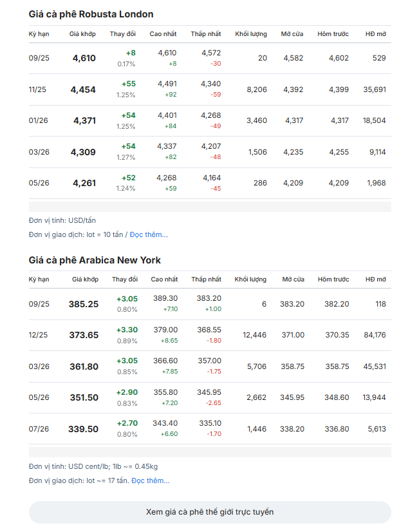Click the Arabica volume 12,446
This screenshot has height=532, width=419.
[x=255, y=335]
